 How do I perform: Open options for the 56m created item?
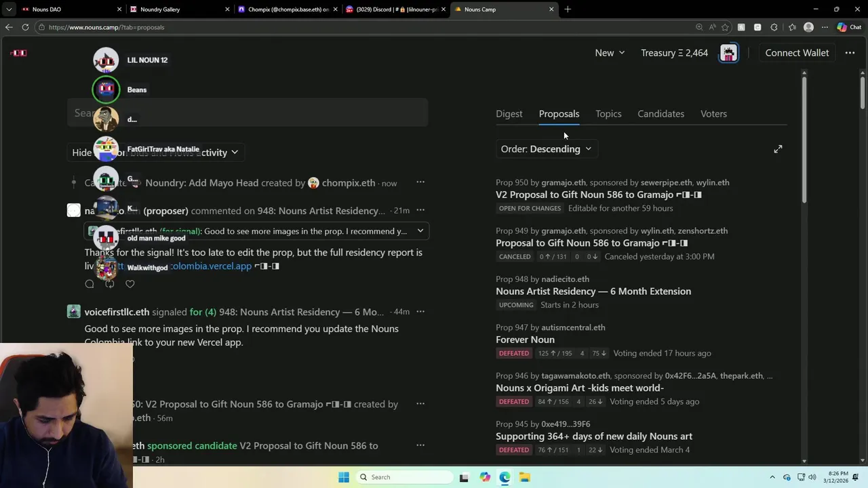pos(420,404)
